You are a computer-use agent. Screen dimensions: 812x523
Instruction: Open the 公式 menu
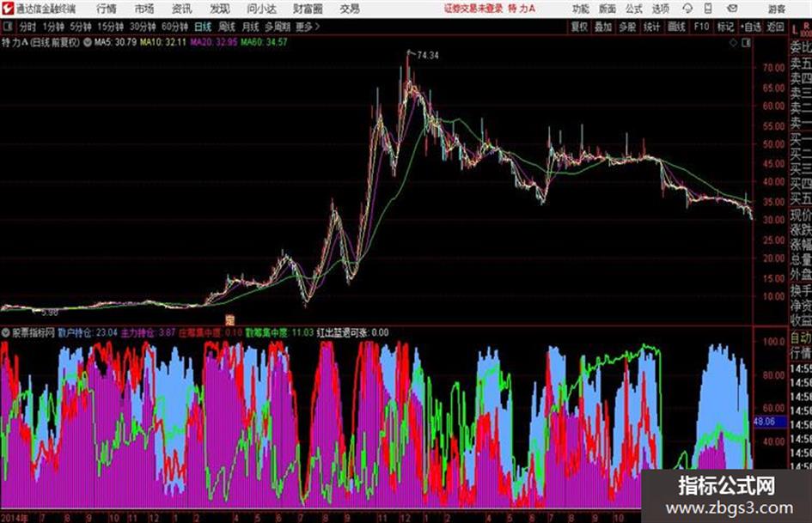point(634,9)
